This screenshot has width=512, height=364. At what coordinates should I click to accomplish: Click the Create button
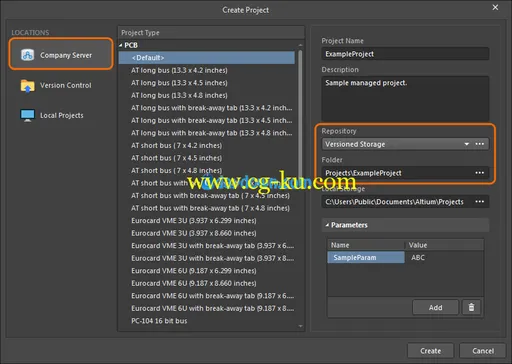coord(430,351)
